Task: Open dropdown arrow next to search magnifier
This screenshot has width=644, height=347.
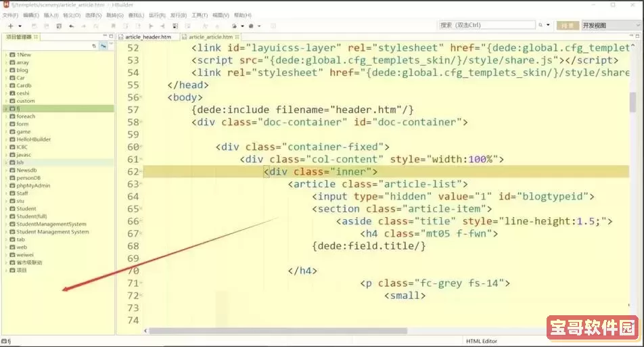Action: tap(548, 25)
